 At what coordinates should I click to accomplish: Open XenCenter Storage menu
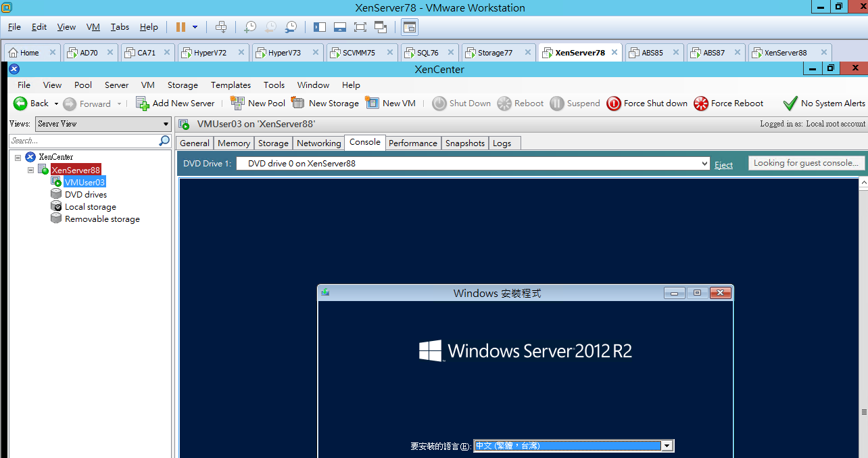tap(183, 85)
